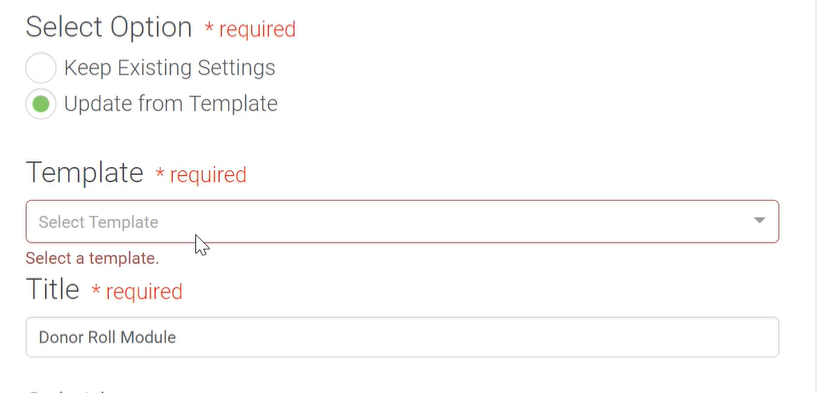Viewport: 817px width, 393px height.
Task: Click the Update from Template label text
Action: 170,104
